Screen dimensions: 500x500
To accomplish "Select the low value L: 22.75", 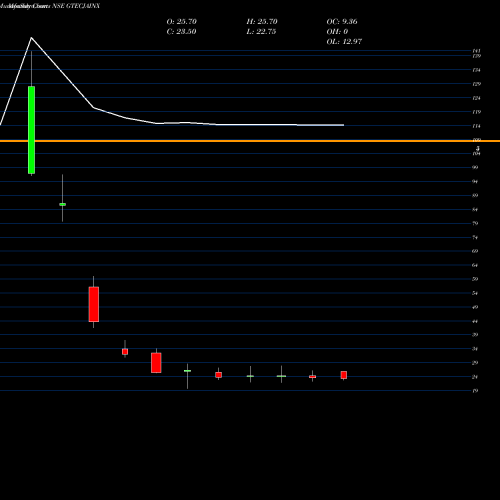I will pyautogui.click(x=261, y=32).
